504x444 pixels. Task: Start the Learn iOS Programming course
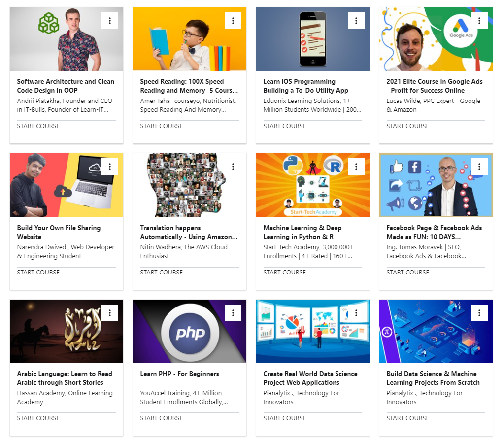284,126
